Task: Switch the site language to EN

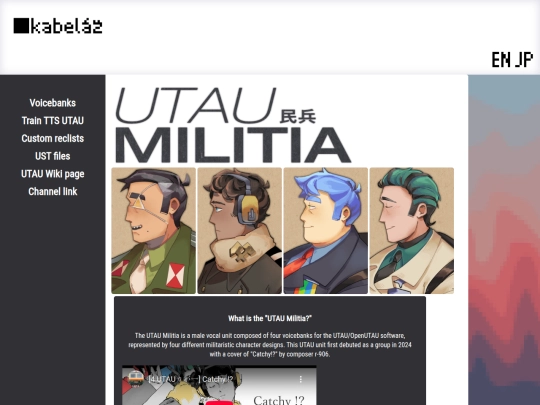Action: coord(501,60)
